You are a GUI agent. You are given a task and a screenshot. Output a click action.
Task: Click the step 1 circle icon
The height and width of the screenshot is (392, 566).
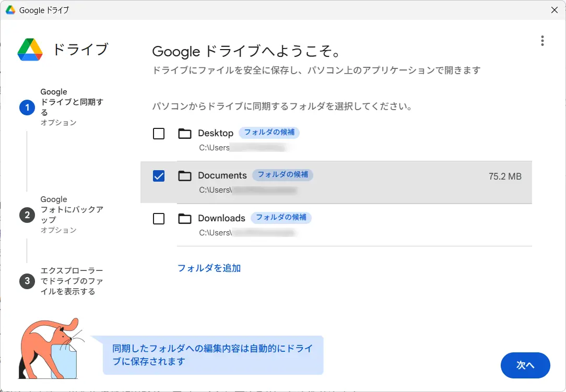[x=27, y=108]
